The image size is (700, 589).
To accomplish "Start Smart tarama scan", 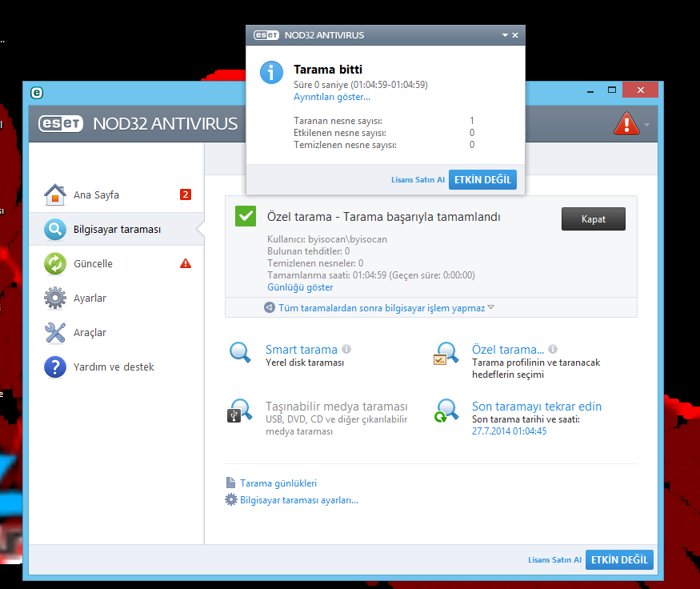I will tap(302, 349).
